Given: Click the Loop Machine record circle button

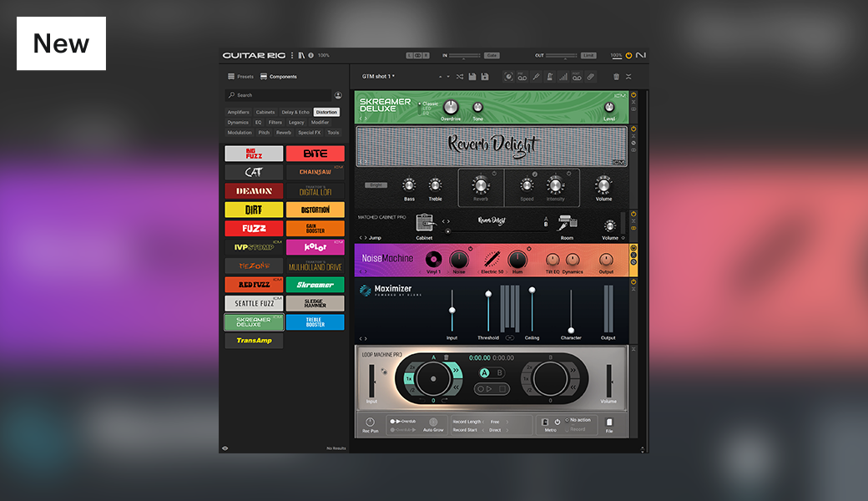Looking at the screenshot, I should [481, 388].
